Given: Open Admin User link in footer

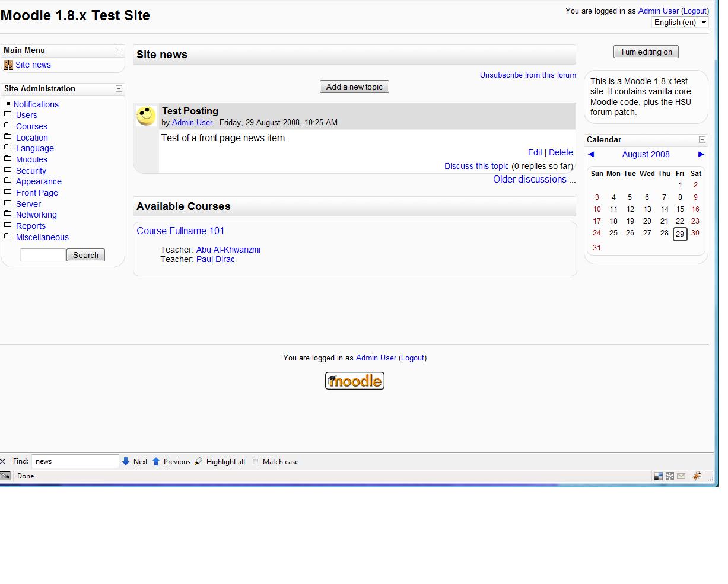Looking at the screenshot, I should coord(376,358).
